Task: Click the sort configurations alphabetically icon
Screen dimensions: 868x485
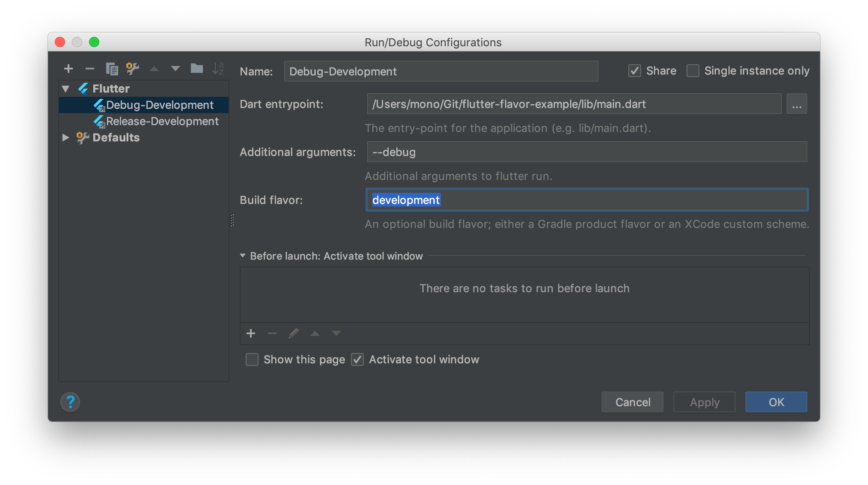Action: [x=218, y=69]
